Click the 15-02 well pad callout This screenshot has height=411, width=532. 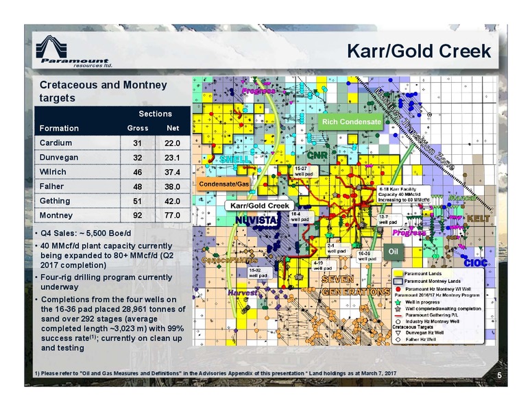click(260, 273)
